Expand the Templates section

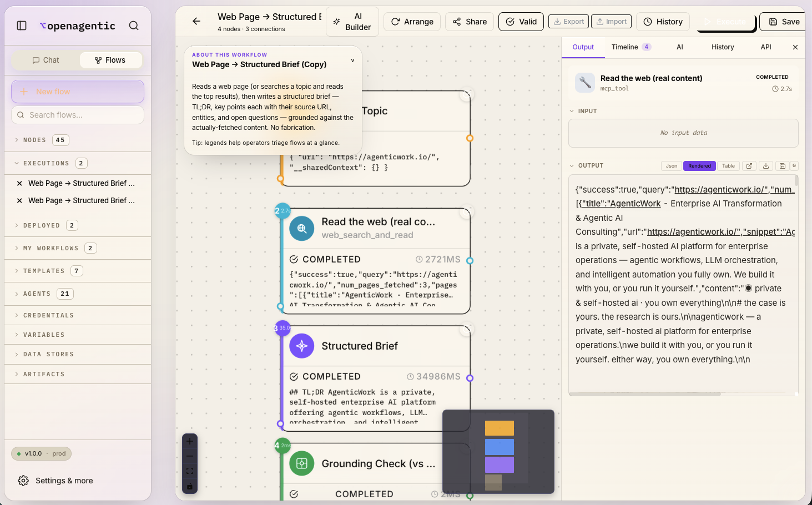tap(78, 271)
